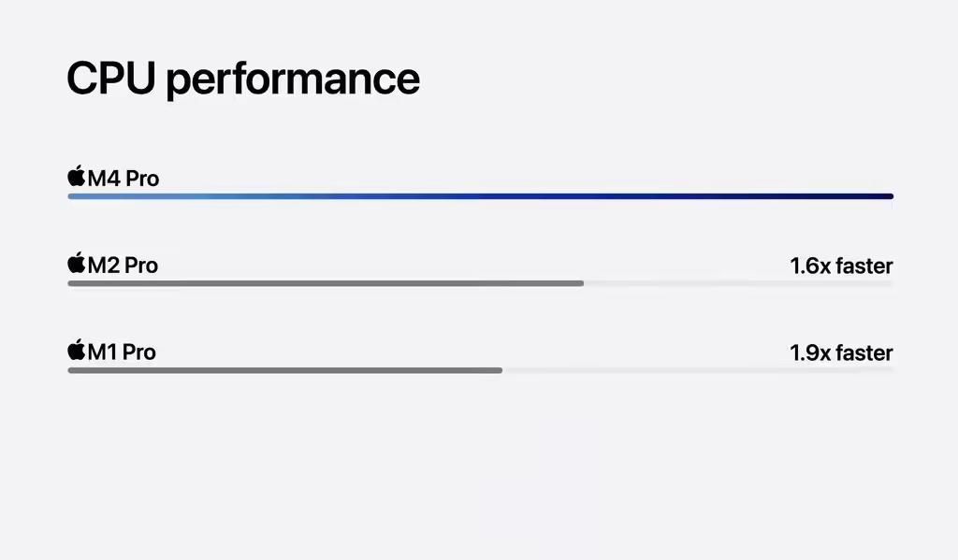958x560 pixels.
Task: Click the word performance in the heading
Action: [293, 80]
